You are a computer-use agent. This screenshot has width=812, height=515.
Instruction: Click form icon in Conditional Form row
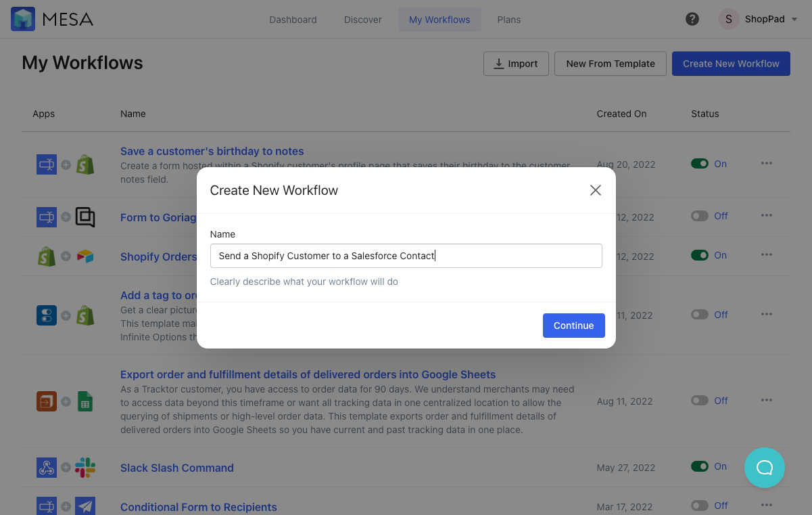click(x=47, y=506)
